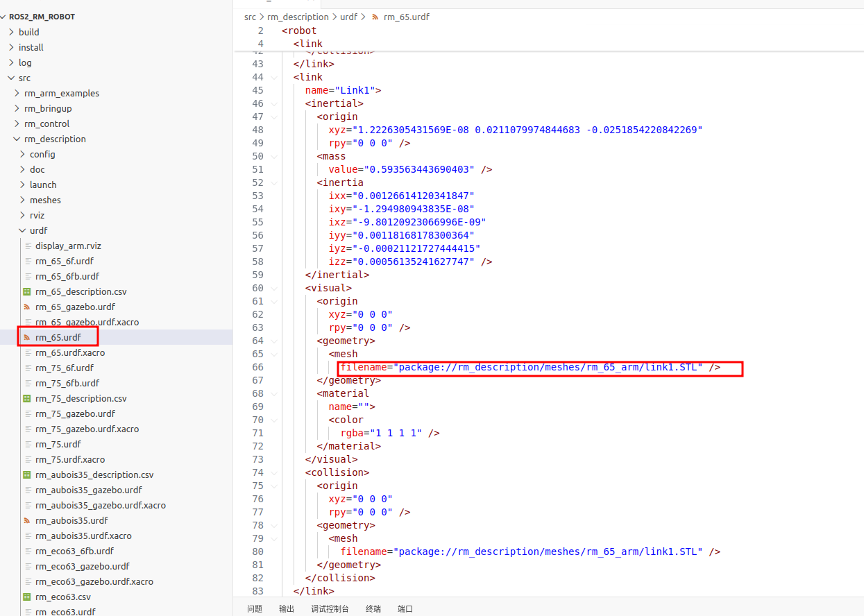Click the green icon of rm_eco63.csv
The width and height of the screenshot is (864, 616).
27,597
